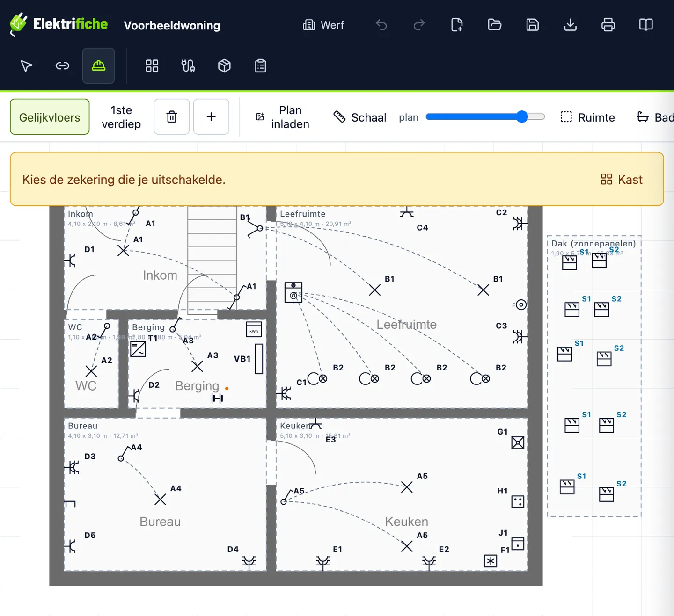Select the VB1 distribution board in Berging
The image size is (674, 616).
point(259,359)
